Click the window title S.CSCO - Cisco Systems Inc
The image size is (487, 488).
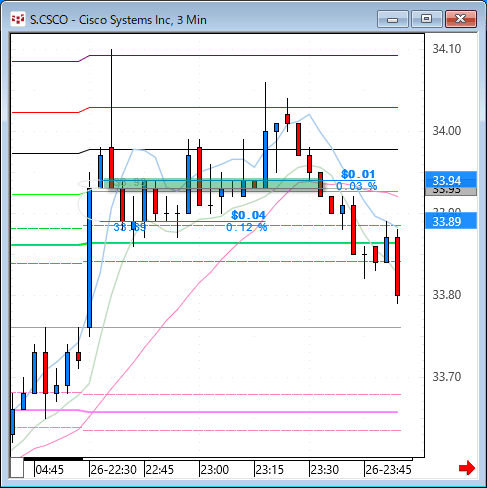tap(118, 20)
